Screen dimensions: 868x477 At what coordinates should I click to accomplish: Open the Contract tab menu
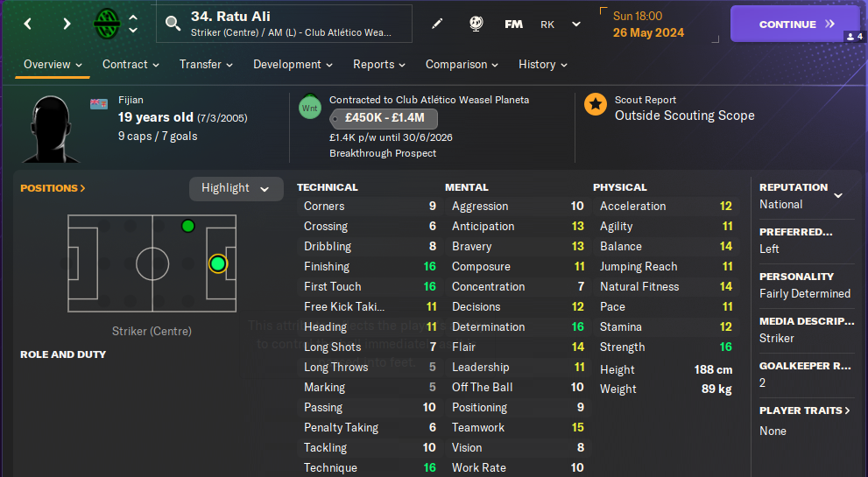tap(131, 65)
